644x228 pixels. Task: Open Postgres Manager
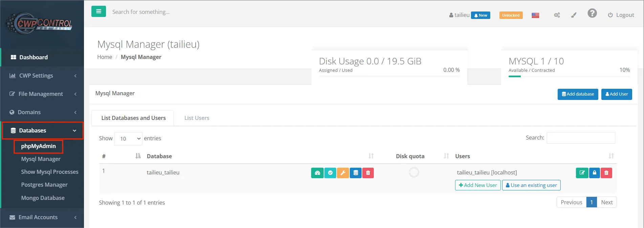pyautogui.click(x=44, y=185)
